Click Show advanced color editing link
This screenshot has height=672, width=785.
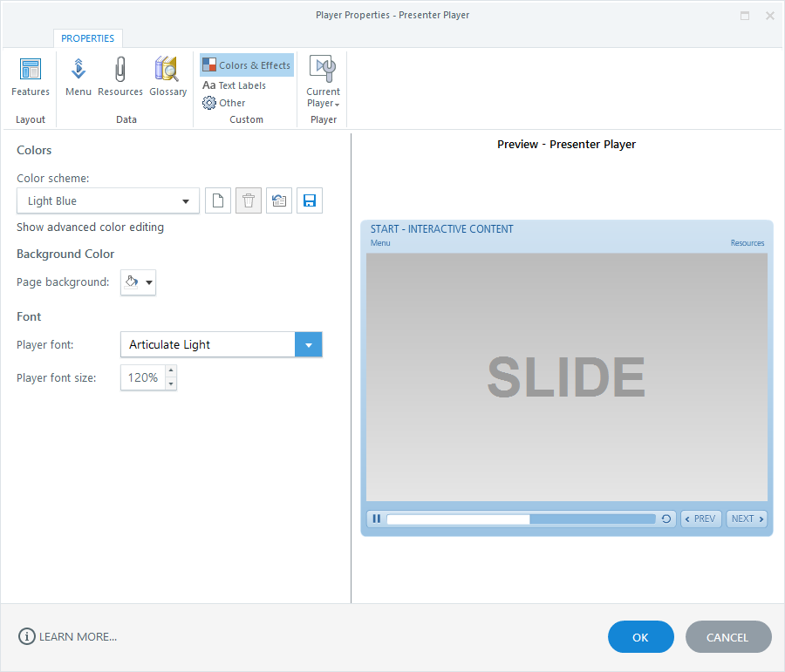pos(90,227)
